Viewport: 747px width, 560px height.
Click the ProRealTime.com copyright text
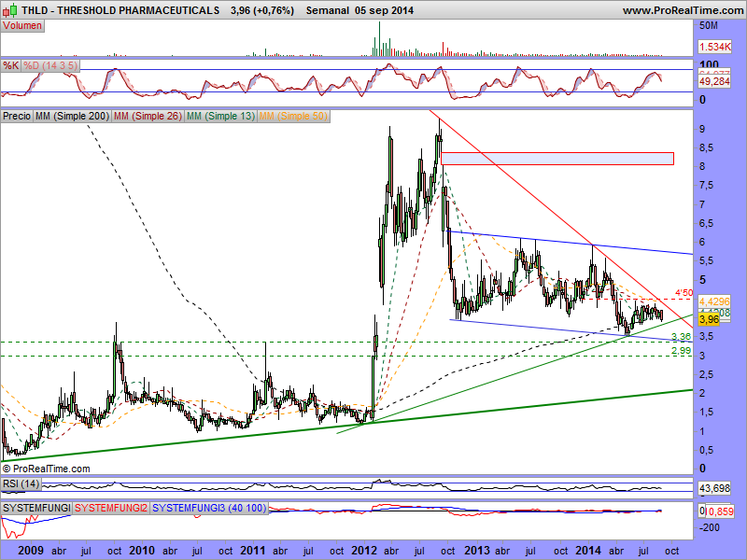(46, 469)
